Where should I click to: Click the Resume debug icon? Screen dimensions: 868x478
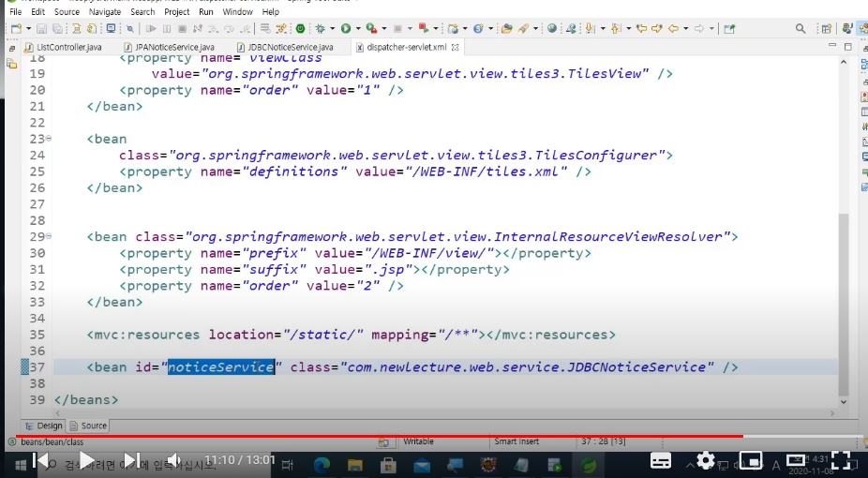point(151,29)
